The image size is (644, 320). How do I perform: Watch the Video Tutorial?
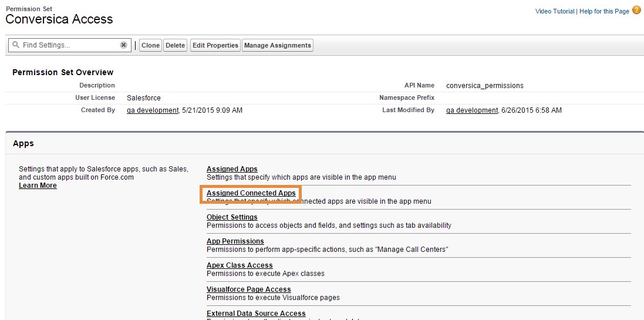click(555, 12)
